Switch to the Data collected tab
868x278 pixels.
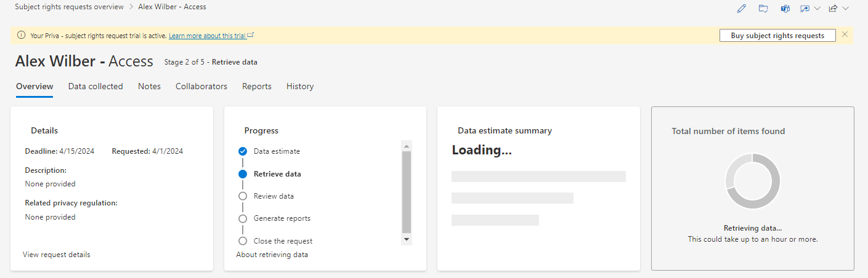pyautogui.click(x=95, y=87)
